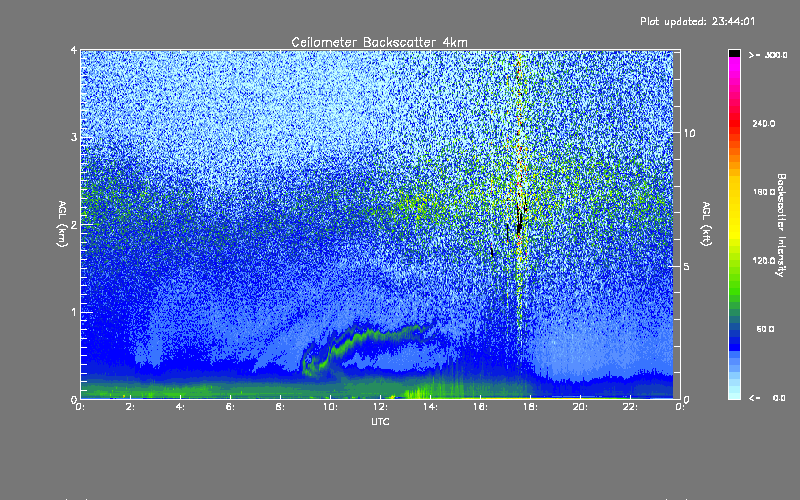Viewport: 800px width, 500px height.
Task: Click the '1' km tick on left axis
Action: pyautogui.click(x=74, y=312)
